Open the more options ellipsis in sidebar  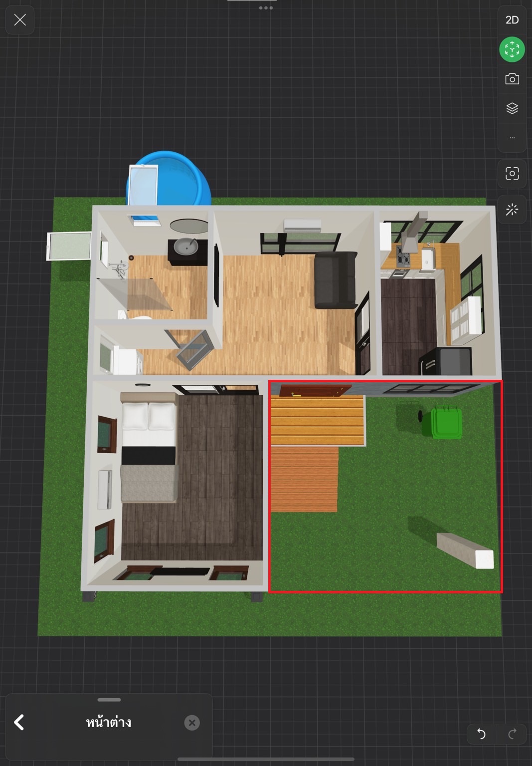point(512,138)
